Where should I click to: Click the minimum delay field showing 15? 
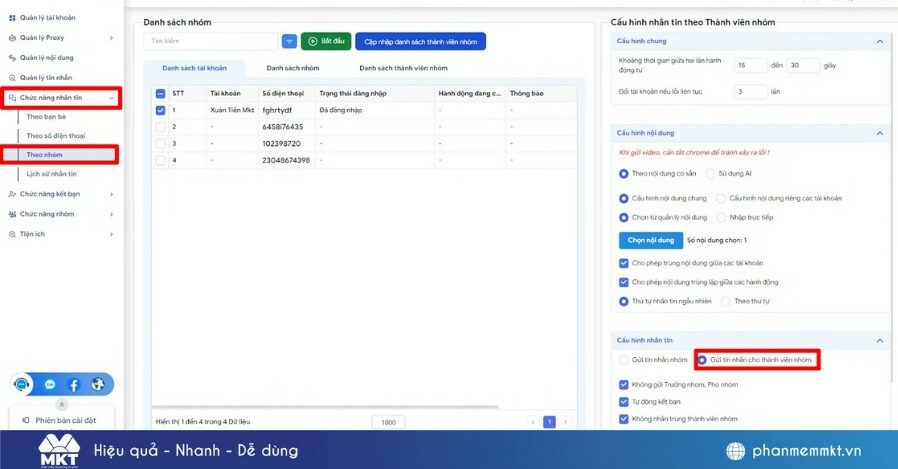750,66
